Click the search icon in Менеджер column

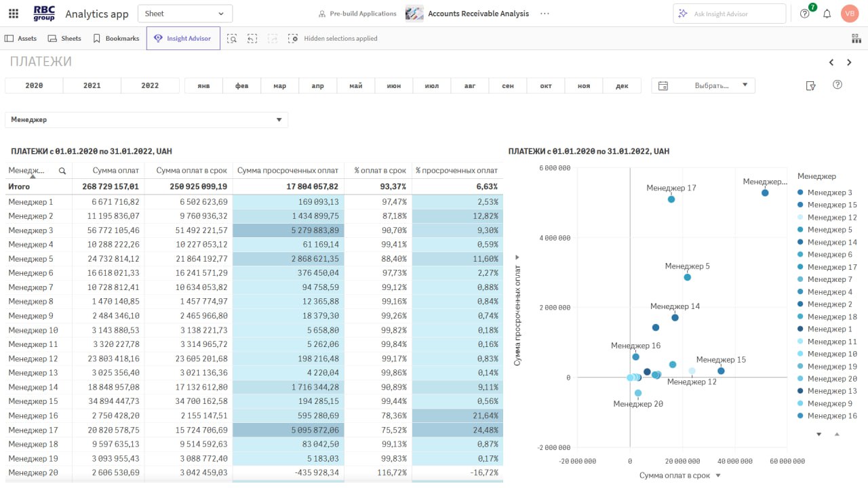tap(62, 171)
